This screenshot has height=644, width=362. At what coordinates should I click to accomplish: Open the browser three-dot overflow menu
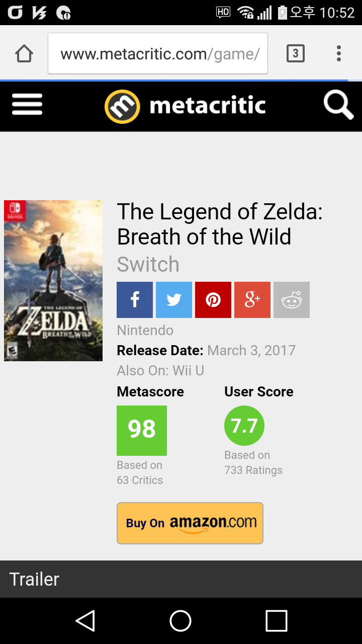pyautogui.click(x=339, y=53)
